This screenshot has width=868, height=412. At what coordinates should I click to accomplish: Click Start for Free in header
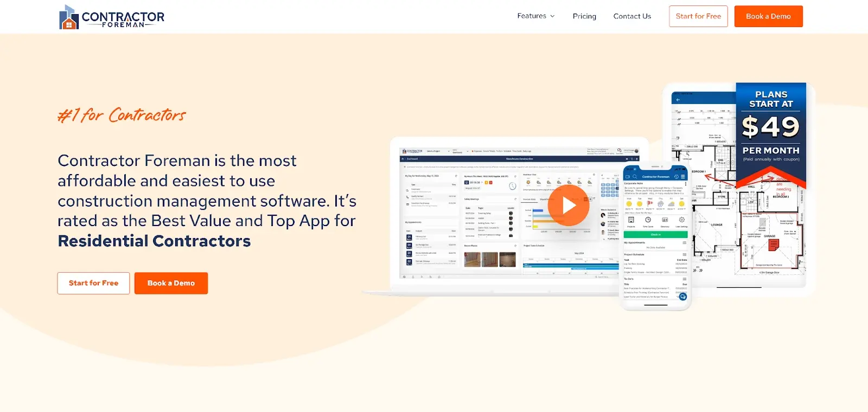click(x=698, y=16)
